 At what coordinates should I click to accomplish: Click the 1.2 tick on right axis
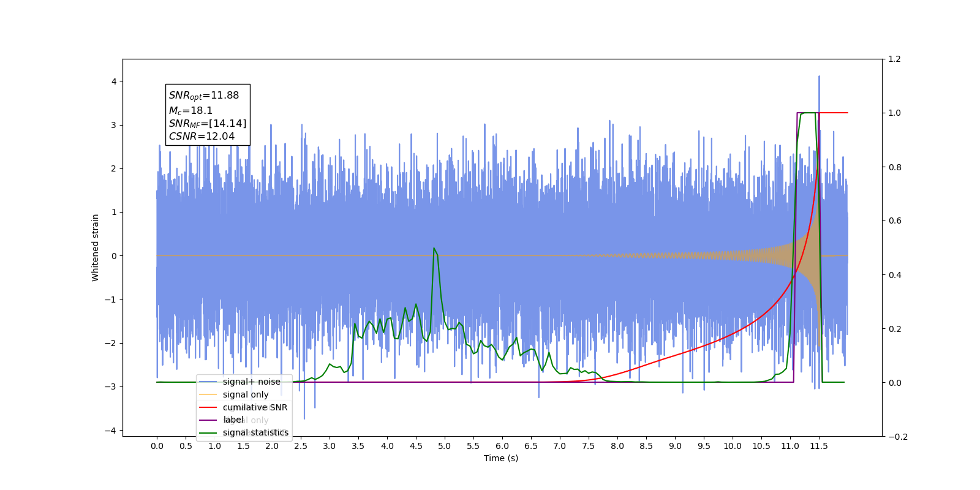pyautogui.click(x=895, y=59)
